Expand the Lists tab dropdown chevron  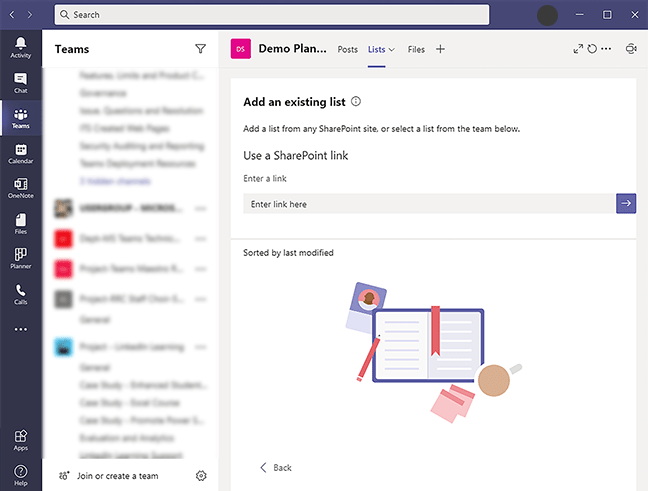pos(392,50)
